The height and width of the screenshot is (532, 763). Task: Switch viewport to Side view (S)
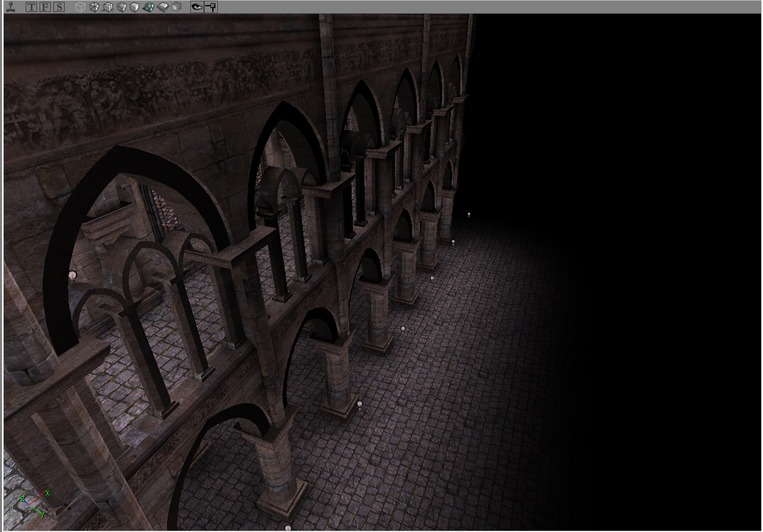tap(58, 7)
